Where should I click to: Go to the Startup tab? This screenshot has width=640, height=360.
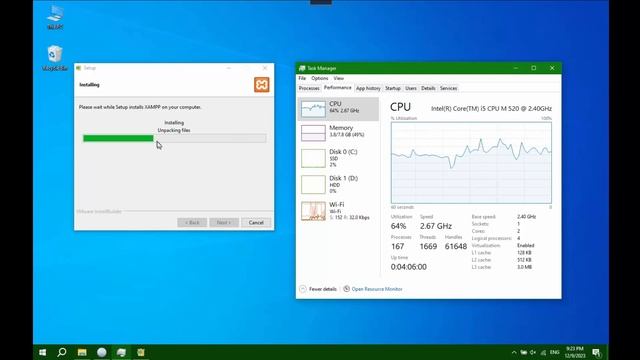point(393,88)
